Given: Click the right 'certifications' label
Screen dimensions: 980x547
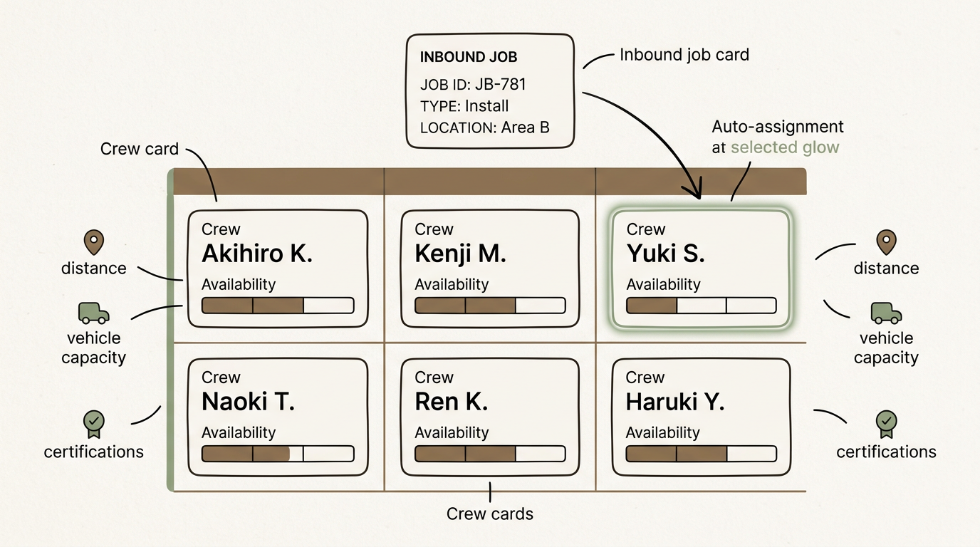Looking at the screenshot, I should pos(886,452).
